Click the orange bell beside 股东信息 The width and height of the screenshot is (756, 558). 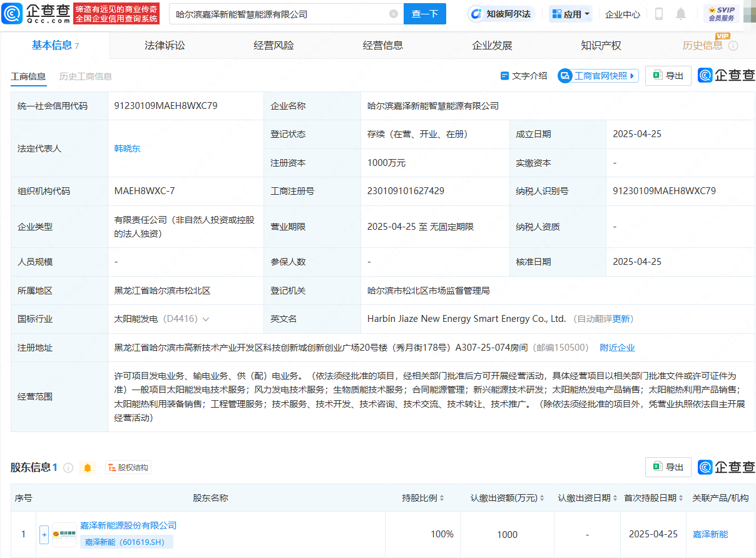[88, 468]
